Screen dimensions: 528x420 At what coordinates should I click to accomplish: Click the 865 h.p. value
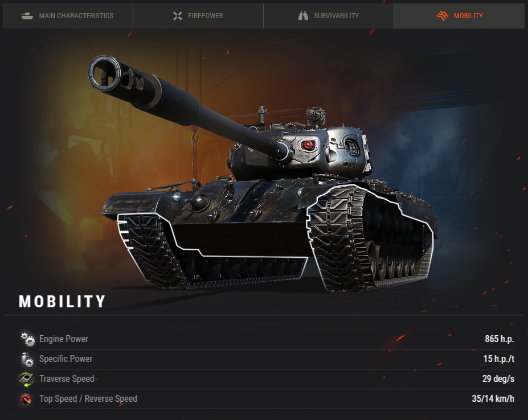coord(500,339)
